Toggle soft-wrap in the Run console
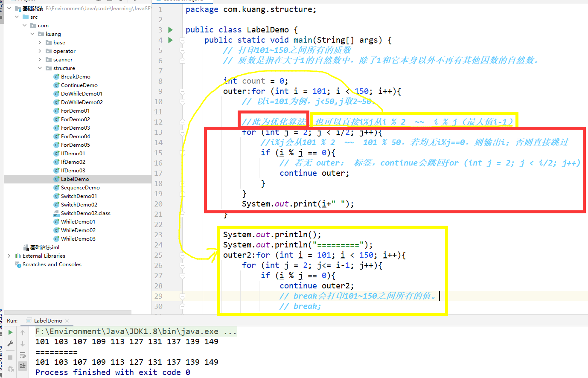 (23, 355)
